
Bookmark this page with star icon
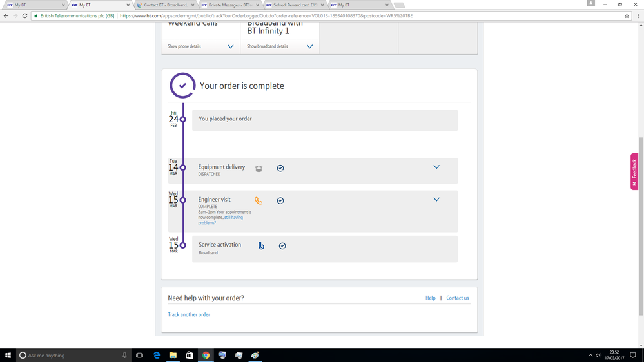[x=627, y=15]
